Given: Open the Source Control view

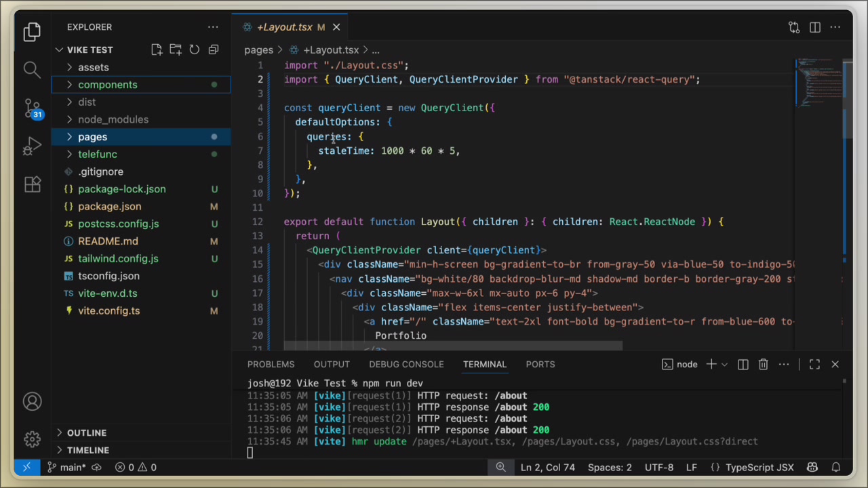Looking at the screenshot, I should tap(32, 108).
